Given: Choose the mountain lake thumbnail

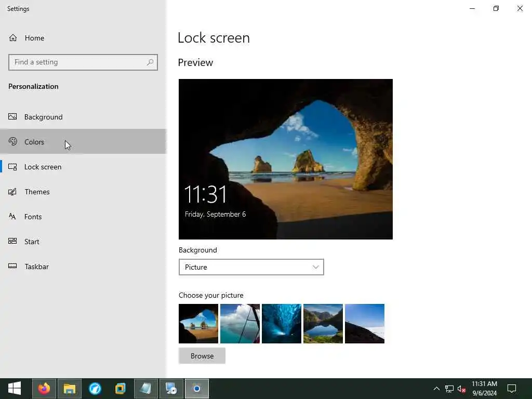Looking at the screenshot, I should pos(323,324).
